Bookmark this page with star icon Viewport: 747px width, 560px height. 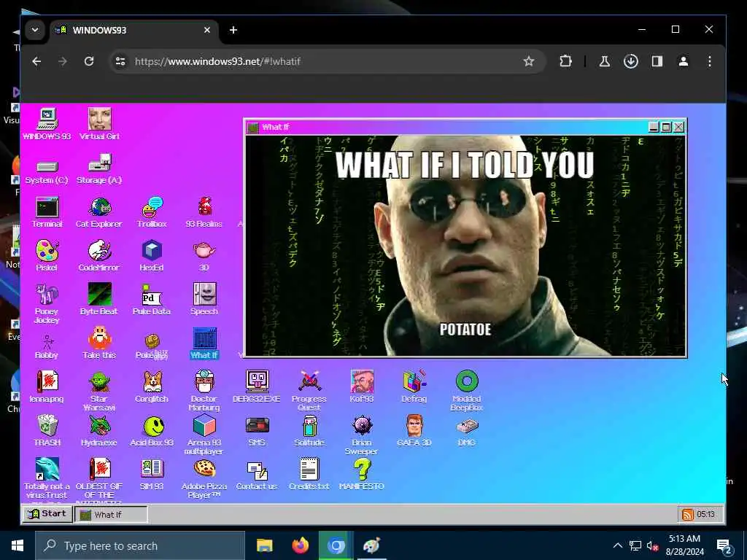[x=528, y=61]
